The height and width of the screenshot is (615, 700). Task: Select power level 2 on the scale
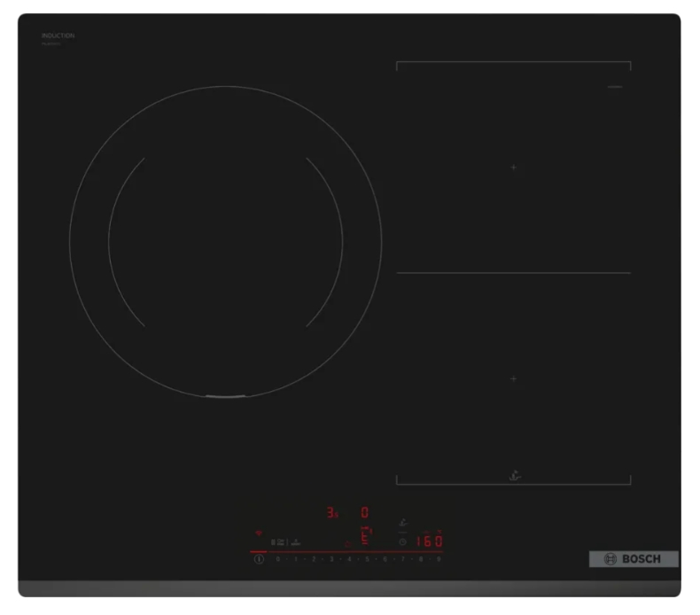click(314, 559)
